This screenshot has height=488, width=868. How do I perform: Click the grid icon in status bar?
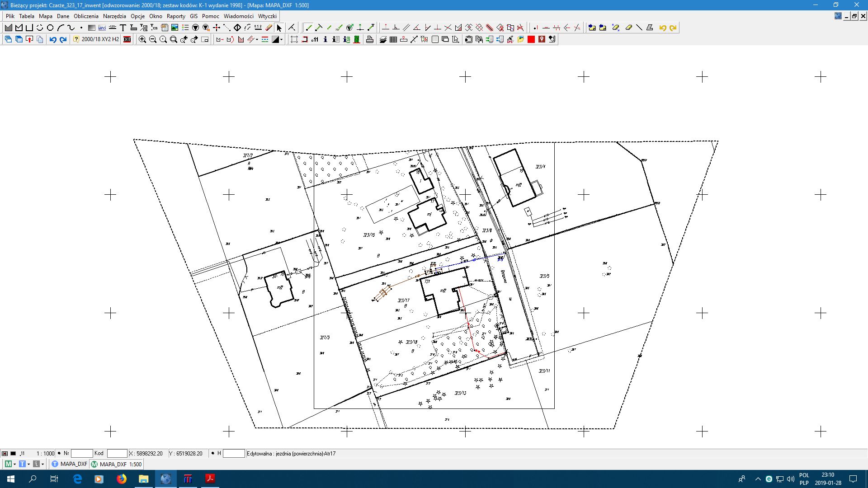pyautogui.click(x=5, y=454)
